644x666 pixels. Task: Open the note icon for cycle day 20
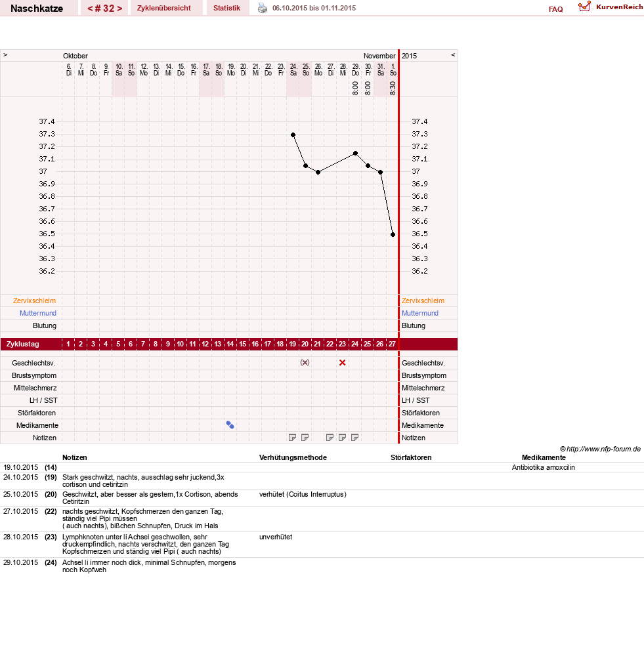click(305, 438)
